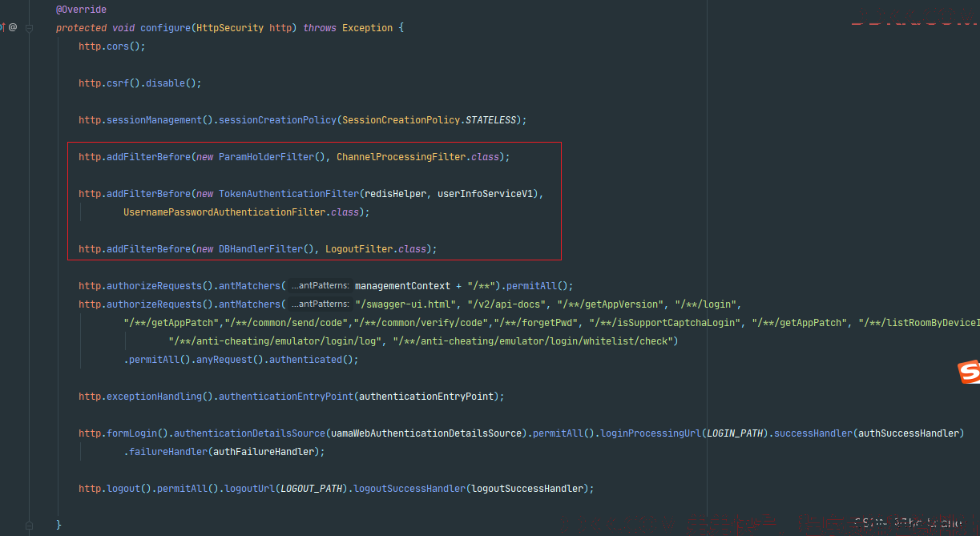980x536 pixels.
Task: Click the antPatterns hint before managementContext
Action: [321, 285]
